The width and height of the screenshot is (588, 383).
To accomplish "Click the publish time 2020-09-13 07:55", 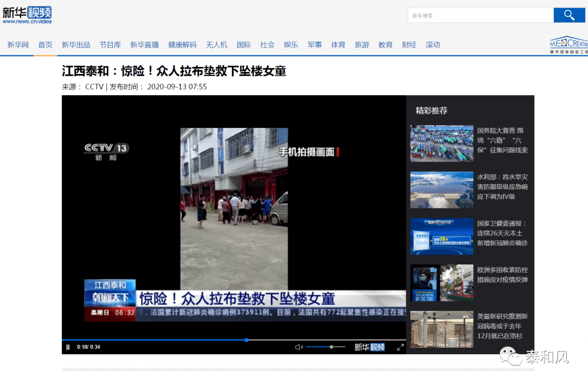I will click(177, 87).
